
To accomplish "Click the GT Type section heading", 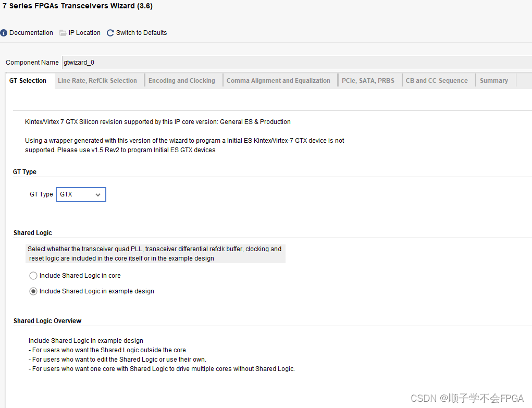I will (25, 172).
